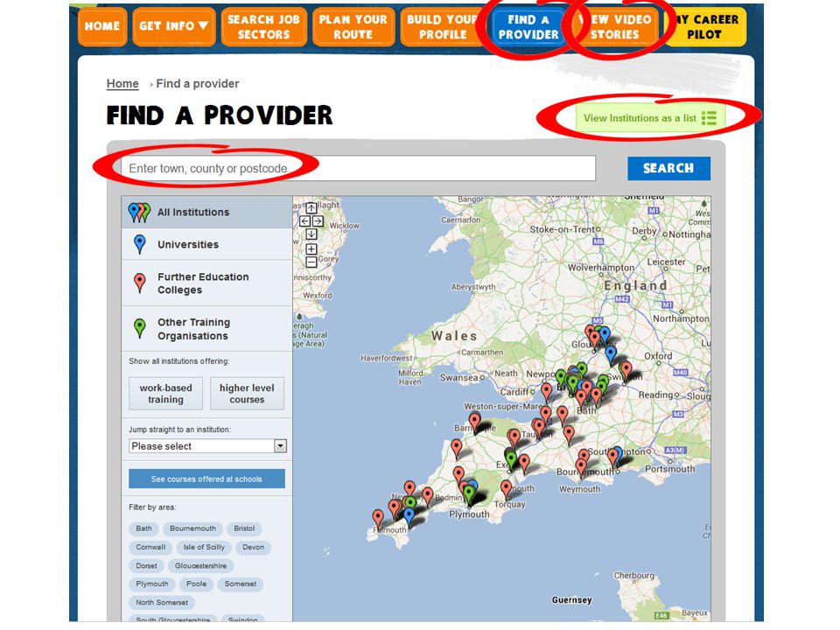Open My Career Pilot tab
Viewport: 840px width, 630px height.
705,26
